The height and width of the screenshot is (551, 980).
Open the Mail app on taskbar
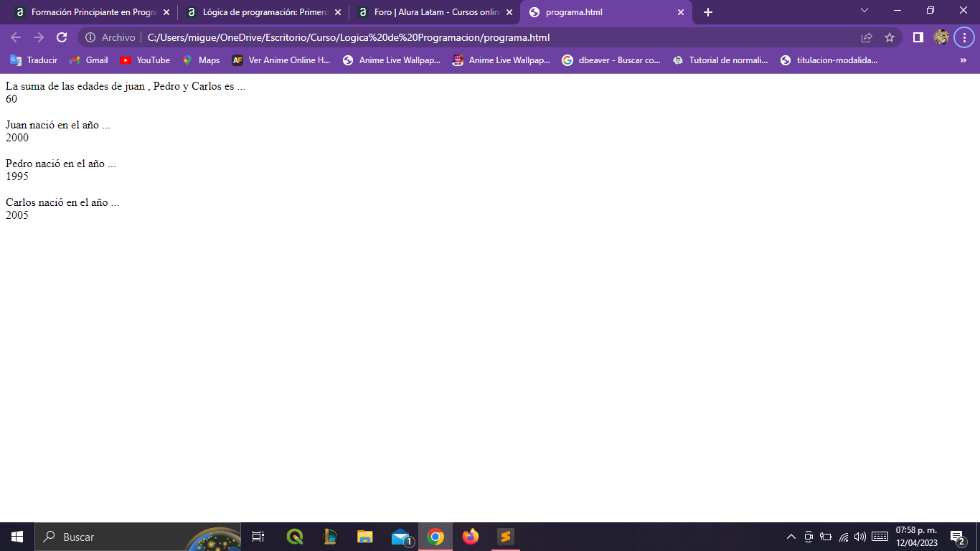401,537
